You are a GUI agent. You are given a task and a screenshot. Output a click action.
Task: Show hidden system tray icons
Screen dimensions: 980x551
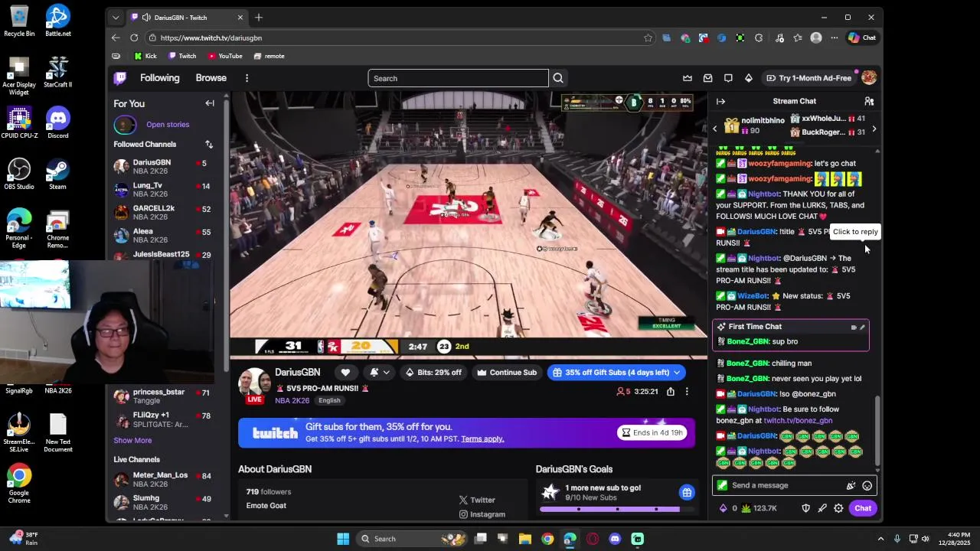[880, 539]
